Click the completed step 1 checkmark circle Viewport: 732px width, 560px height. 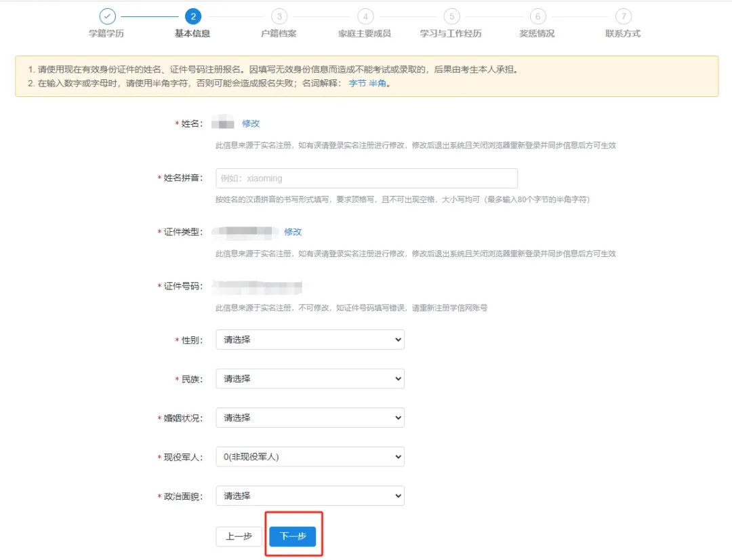107,16
